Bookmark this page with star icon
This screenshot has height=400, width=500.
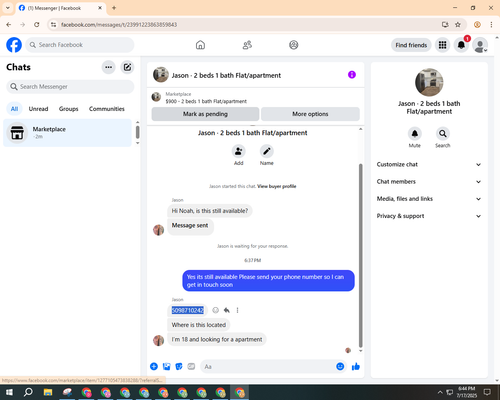[x=458, y=25]
